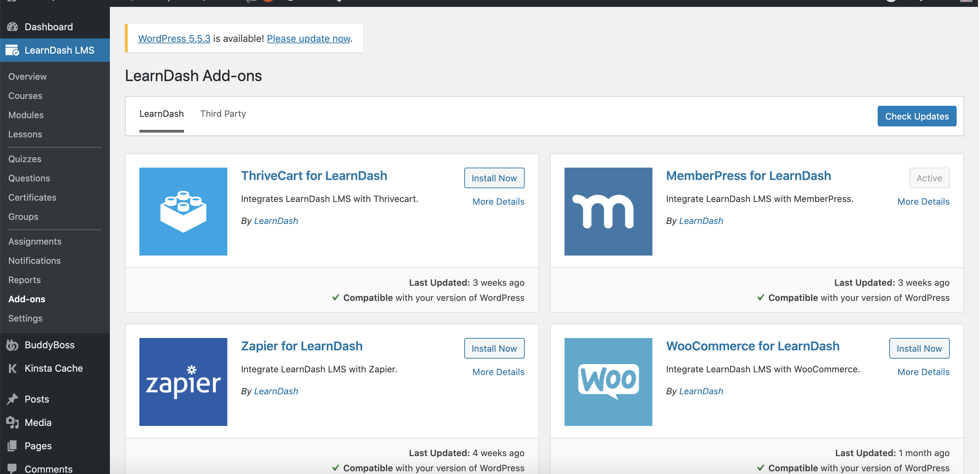Install ThriveCart for LearnDash now
Image resolution: width=980 pixels, height=474 pixels.
click(494, 178)
